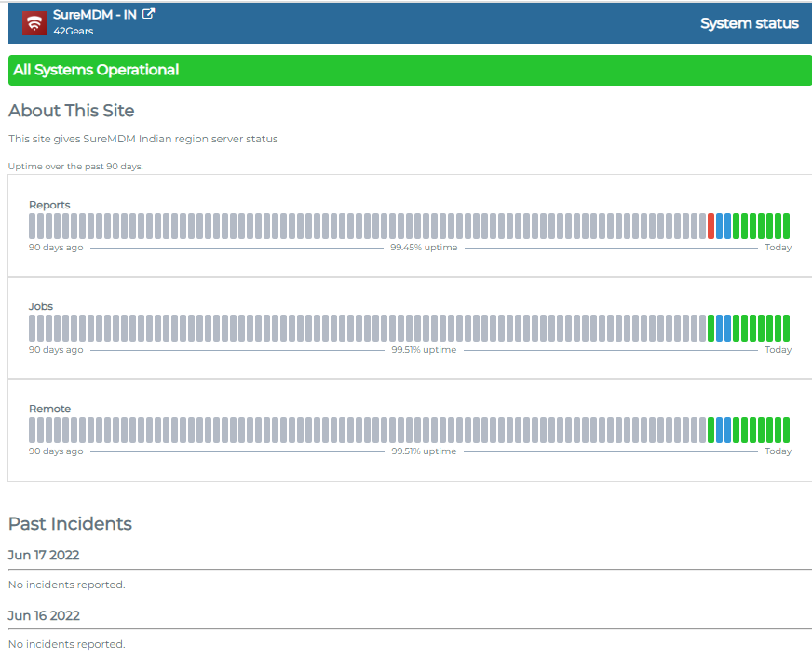This screenshot has width=812, height=659.
Task: Click the Jobs component label
Action: click(x=40, y=306)
